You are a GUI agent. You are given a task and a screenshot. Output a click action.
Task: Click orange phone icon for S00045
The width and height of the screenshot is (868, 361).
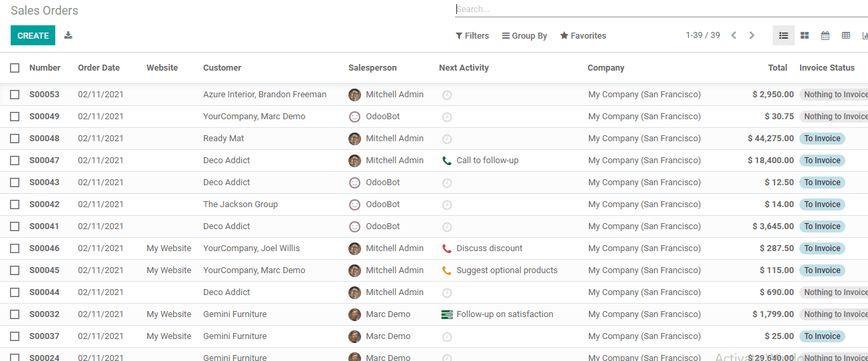(x=447, y=270)
